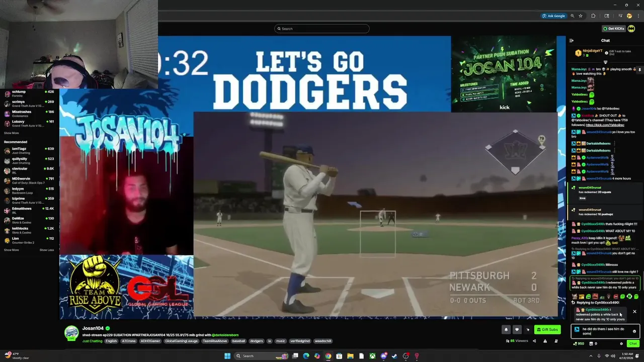This screenshot has width=644, height=362.
Task: Open the Windows Start menu
Action: coord(227,356)
